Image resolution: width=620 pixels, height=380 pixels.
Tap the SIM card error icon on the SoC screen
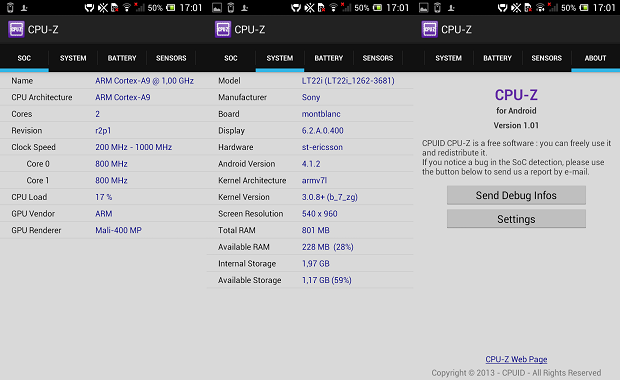[115, 8]
